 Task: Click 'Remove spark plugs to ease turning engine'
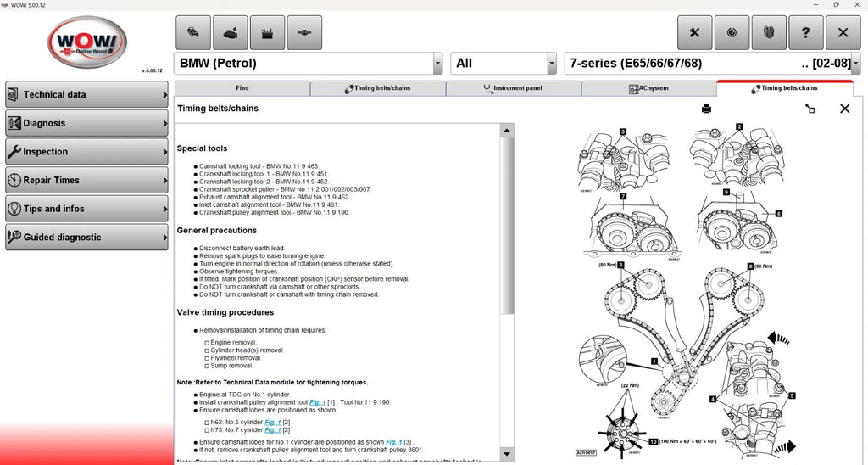[263, 256]
